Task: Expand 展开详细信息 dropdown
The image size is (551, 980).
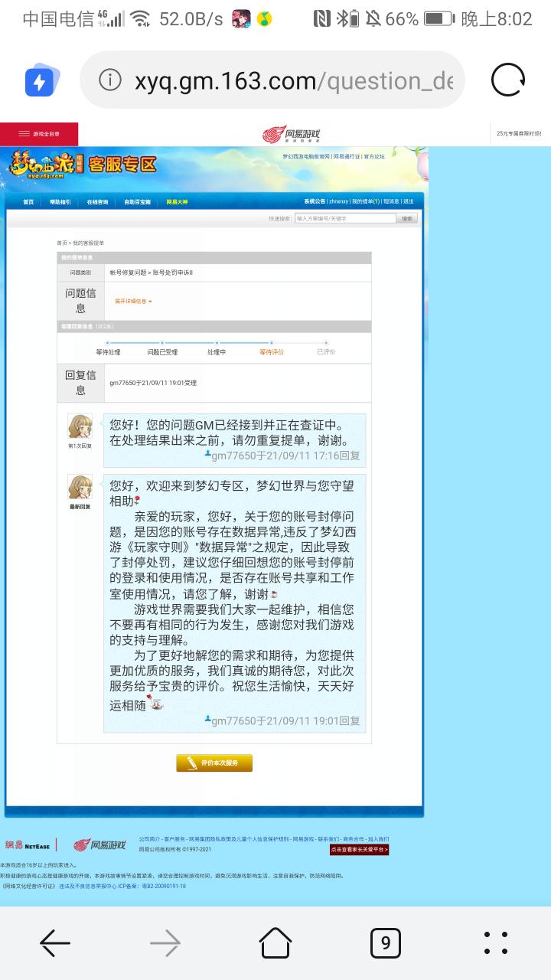Action: (134, 302)
